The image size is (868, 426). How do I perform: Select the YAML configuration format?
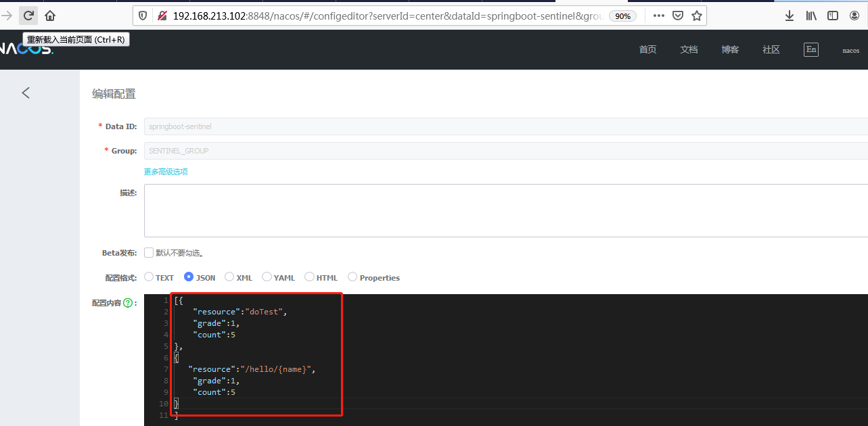(267, 277)
